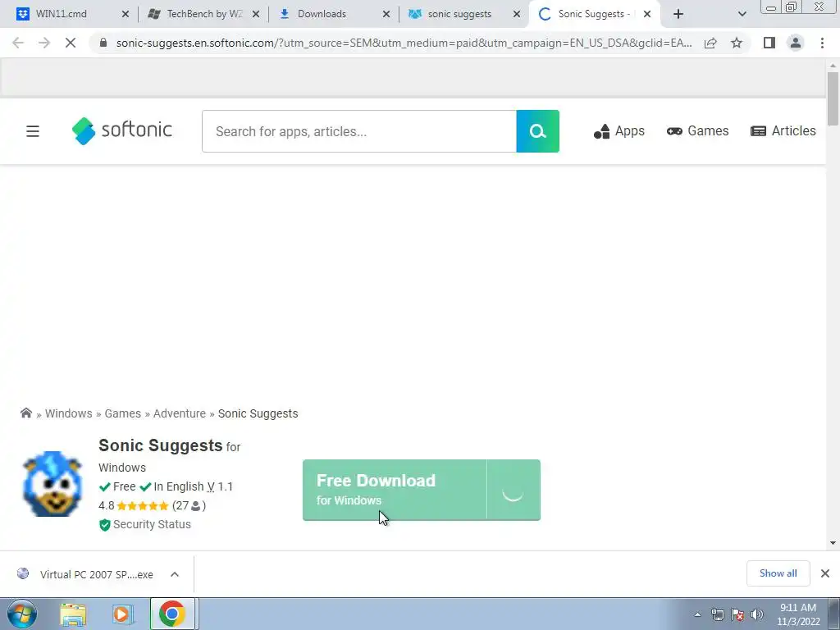840x630 pixels.
Task: Click the green Security Status shield
Action: click(104, 524)
